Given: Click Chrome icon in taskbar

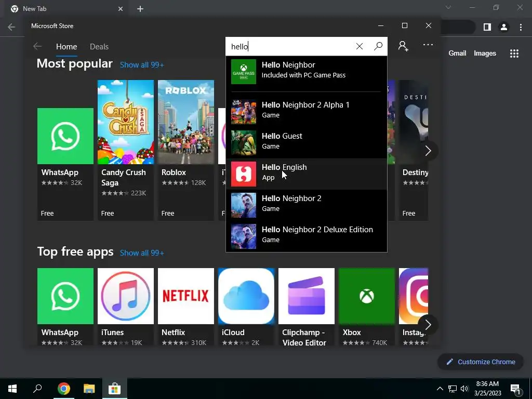Looking at the screenshot, I should 64,389.
